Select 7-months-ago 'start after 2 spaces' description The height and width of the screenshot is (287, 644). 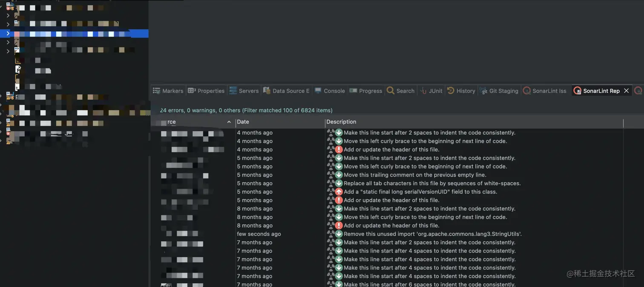click(x=429, y=242)
